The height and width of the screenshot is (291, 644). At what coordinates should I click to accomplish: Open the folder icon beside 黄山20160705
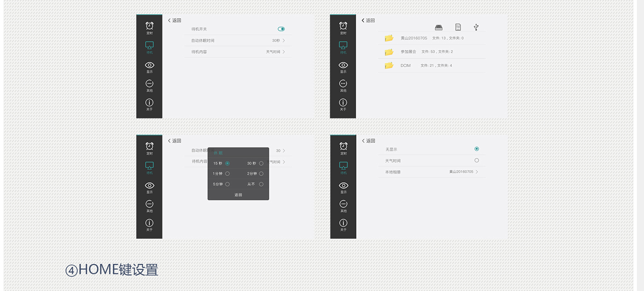389,38
